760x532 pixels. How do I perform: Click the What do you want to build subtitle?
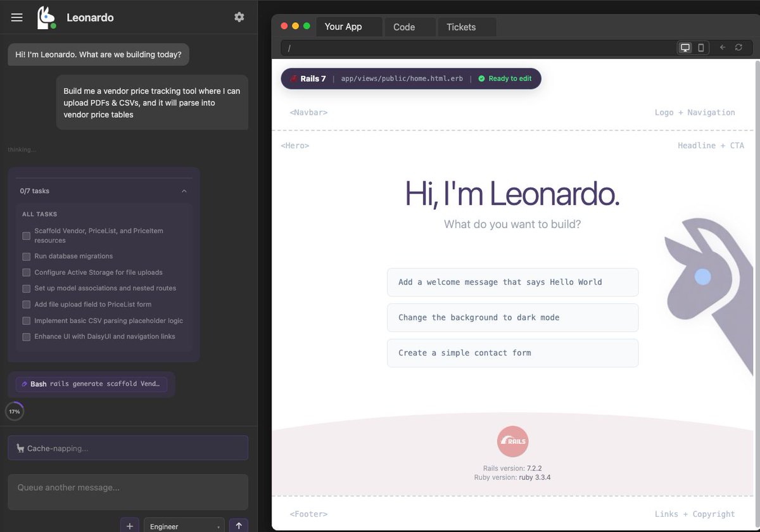[512, 224]
